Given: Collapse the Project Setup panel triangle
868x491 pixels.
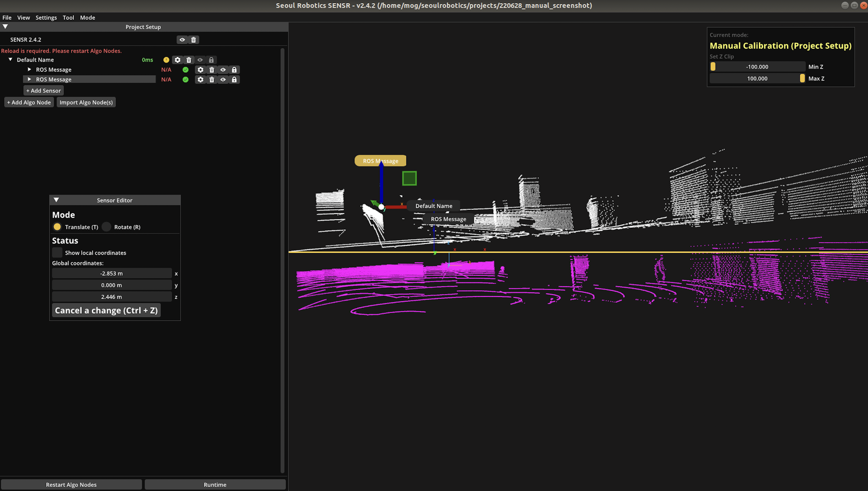Looking at the screenshot, I should (5, 26).
